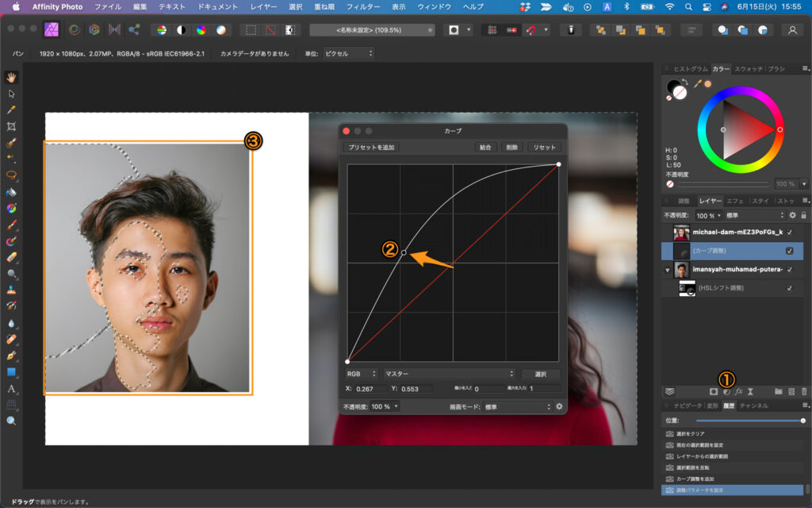
Task: Select the Move tool arrow in the toolbar
Action: point(12,94)
